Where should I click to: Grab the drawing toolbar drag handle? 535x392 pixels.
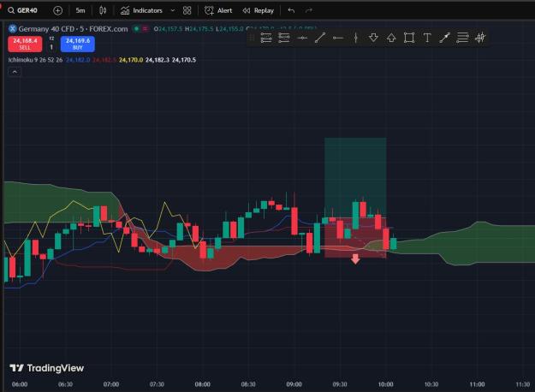(x=252, y=38)
